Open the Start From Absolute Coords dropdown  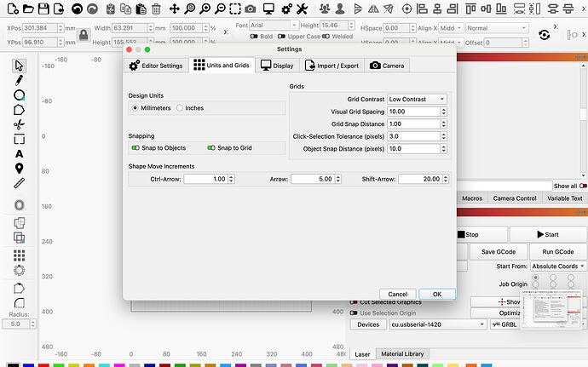[558, 266]
